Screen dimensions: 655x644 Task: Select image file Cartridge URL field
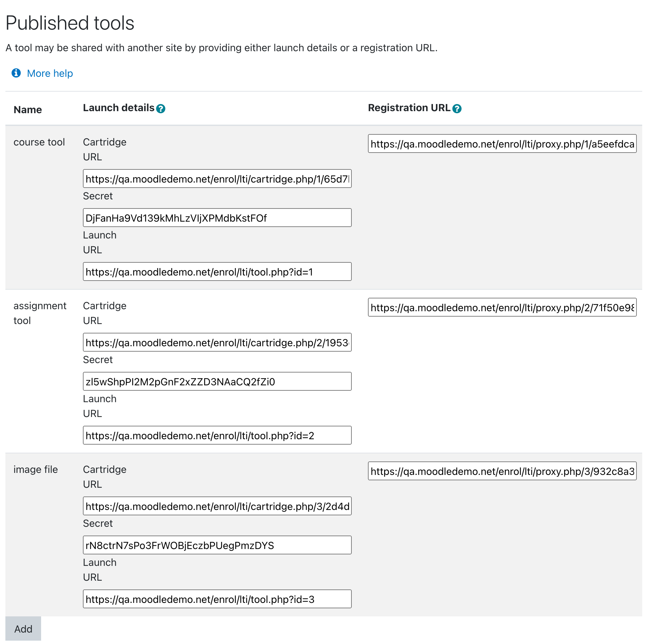pos(217,506)
